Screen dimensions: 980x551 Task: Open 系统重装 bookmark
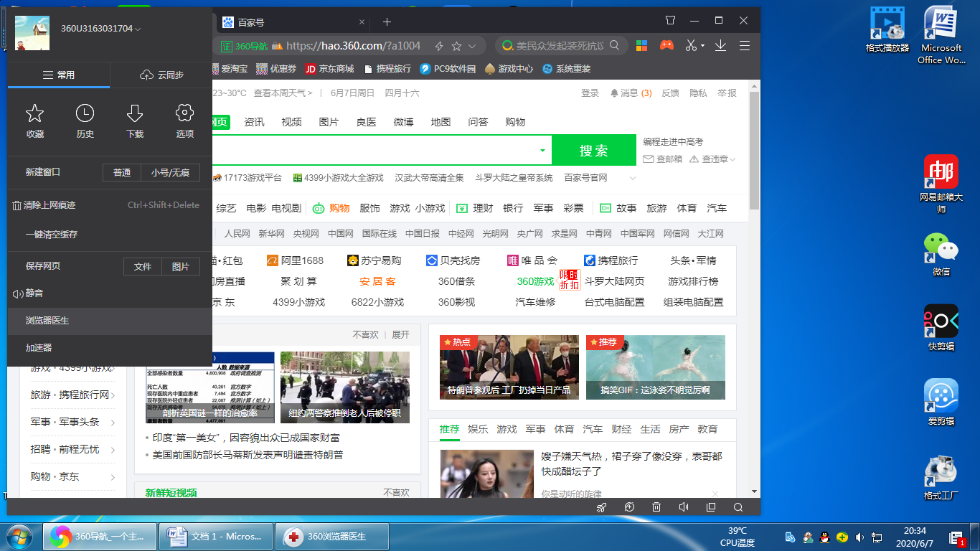[x=566, y=69]
